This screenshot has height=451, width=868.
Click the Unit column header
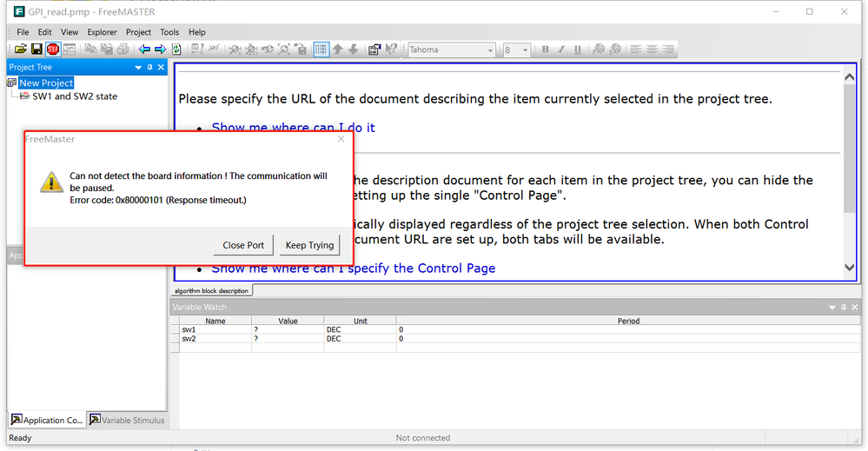pyautogui.click(x=361, y=321)
